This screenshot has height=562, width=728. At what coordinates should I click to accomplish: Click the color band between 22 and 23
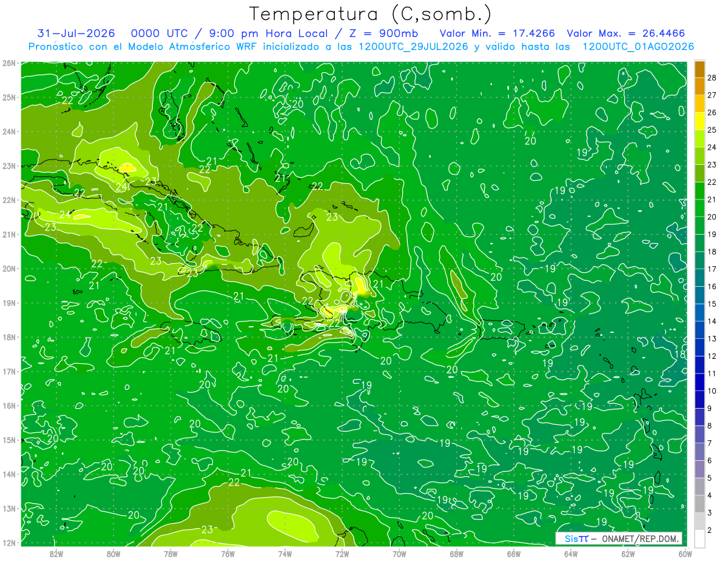point(699,173)
